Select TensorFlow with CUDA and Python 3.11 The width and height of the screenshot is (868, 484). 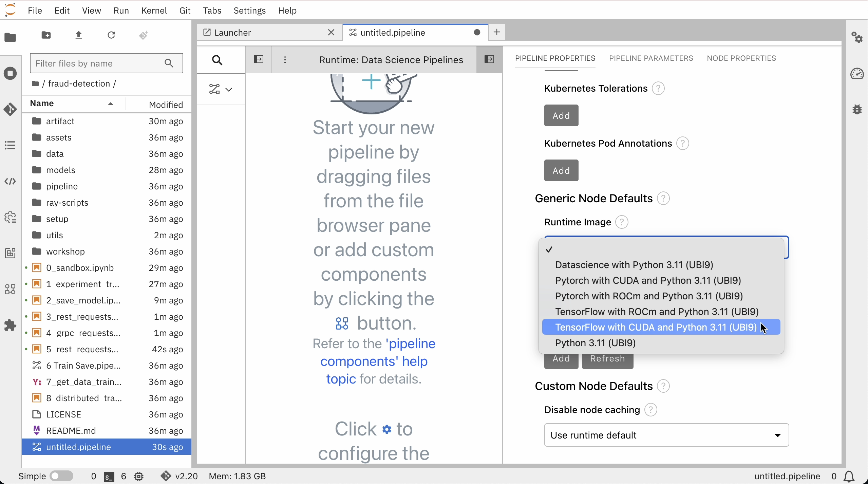656,327
